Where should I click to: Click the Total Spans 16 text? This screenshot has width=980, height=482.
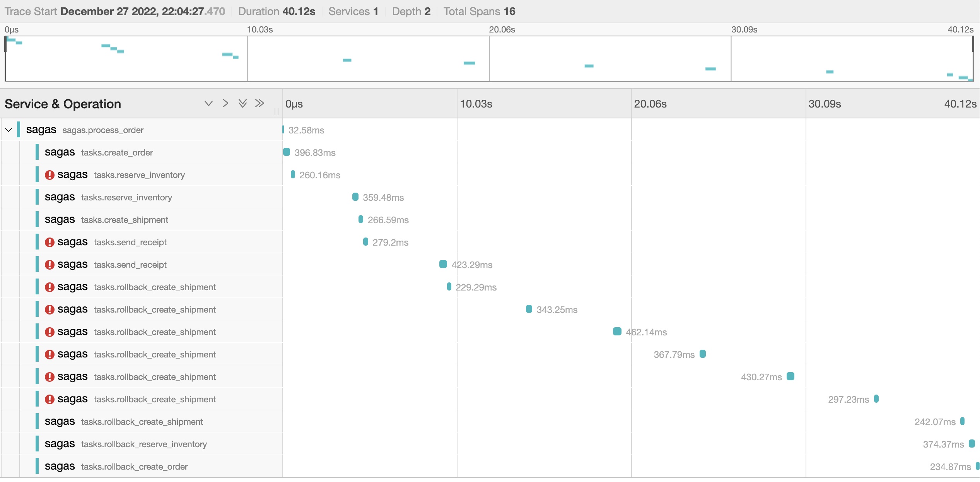[x=480, y=11]
